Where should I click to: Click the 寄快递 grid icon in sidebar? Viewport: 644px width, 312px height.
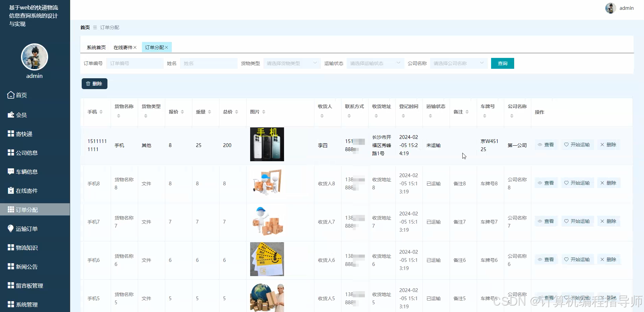click(11, 134)
